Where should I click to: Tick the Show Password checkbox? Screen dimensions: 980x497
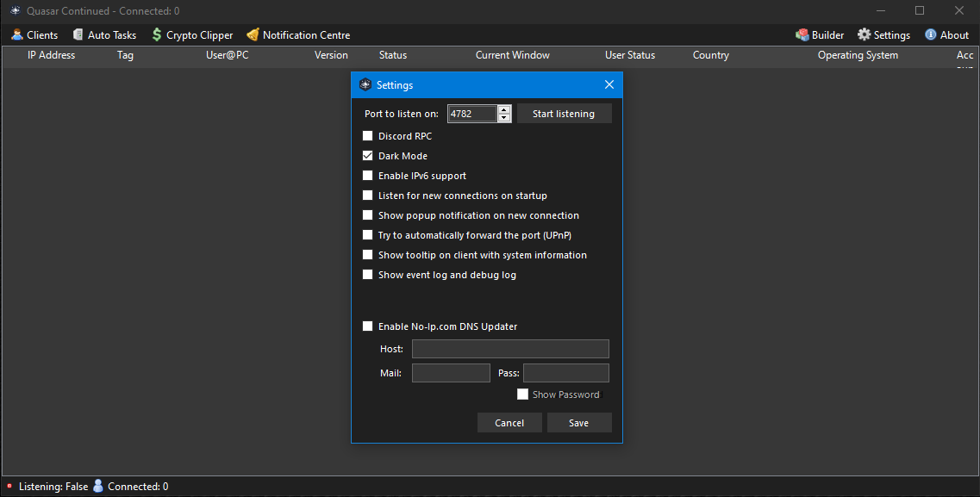tap(522, 394)
